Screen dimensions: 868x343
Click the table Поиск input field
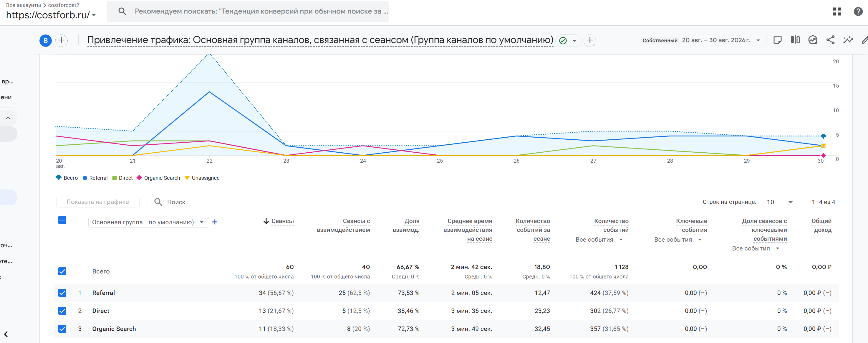coord(179,202)
